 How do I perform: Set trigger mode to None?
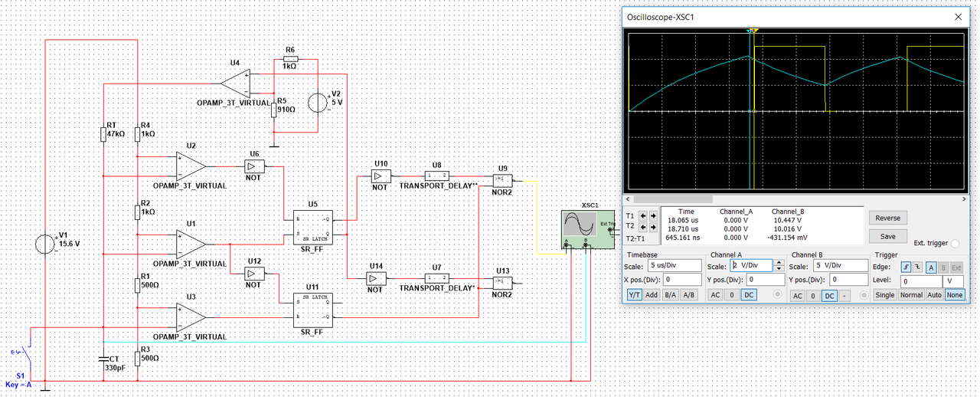[x=955, y=294]
